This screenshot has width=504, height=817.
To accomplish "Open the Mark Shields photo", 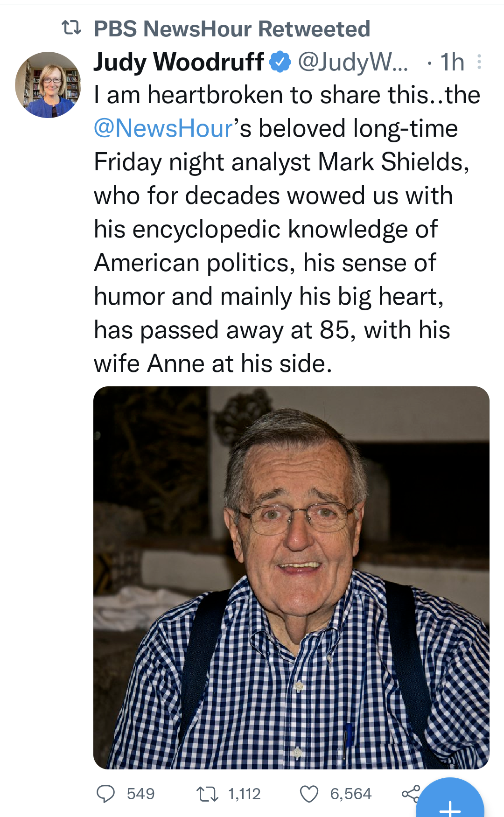I will tap(291, 578).
